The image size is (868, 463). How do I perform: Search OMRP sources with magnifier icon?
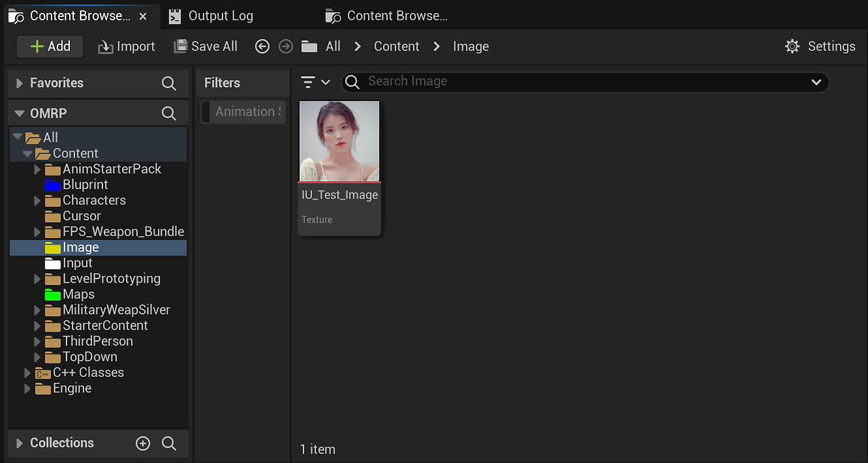click(x=169, y=113)
